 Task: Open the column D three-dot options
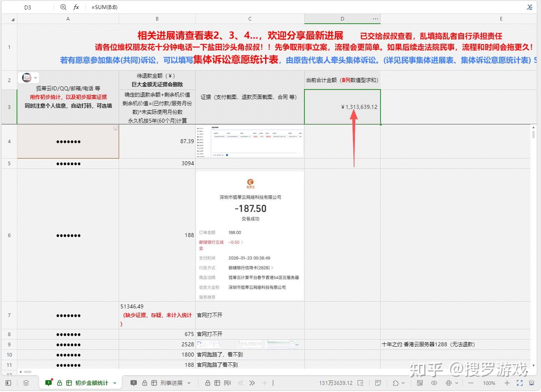coord(375,19)
